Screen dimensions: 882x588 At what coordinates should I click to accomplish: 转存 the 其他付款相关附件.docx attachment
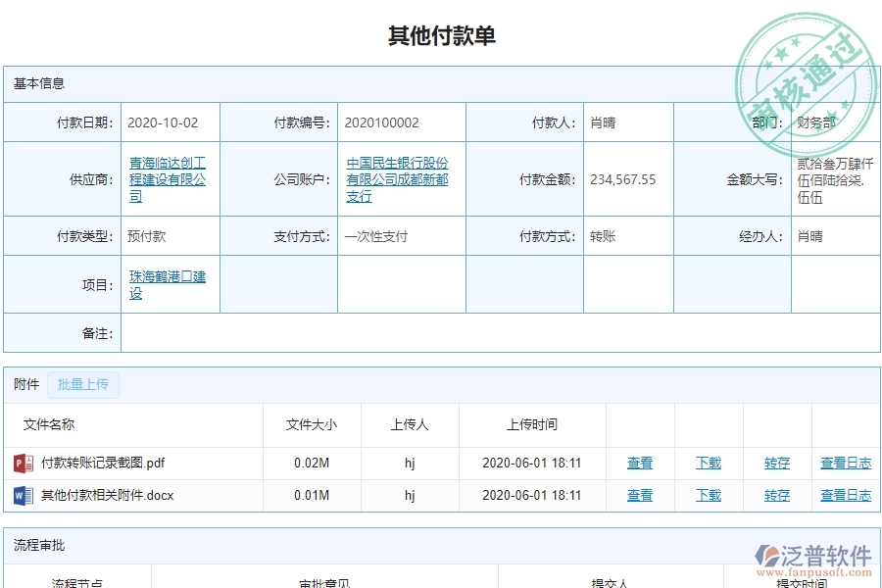775,495
